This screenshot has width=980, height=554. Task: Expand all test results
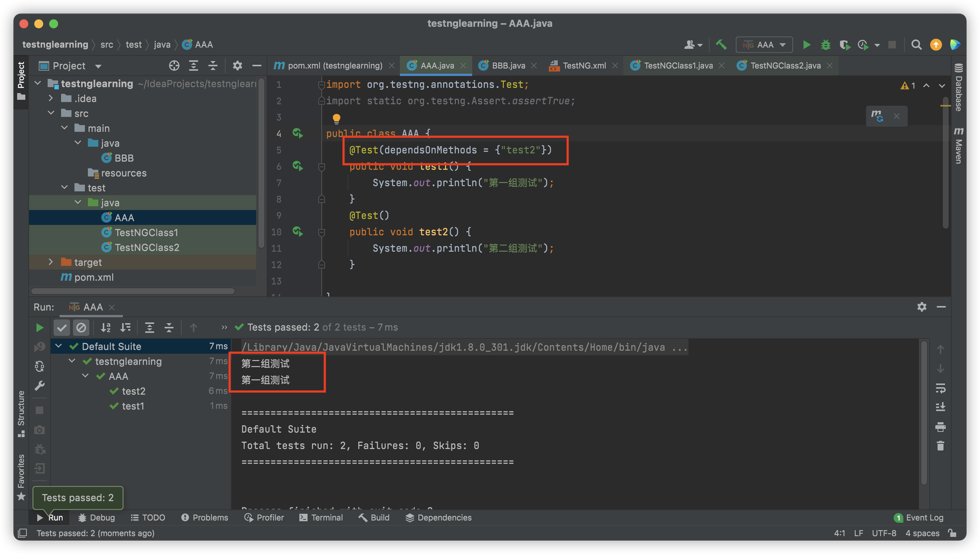pyautogui.click(x=150, y=328)
